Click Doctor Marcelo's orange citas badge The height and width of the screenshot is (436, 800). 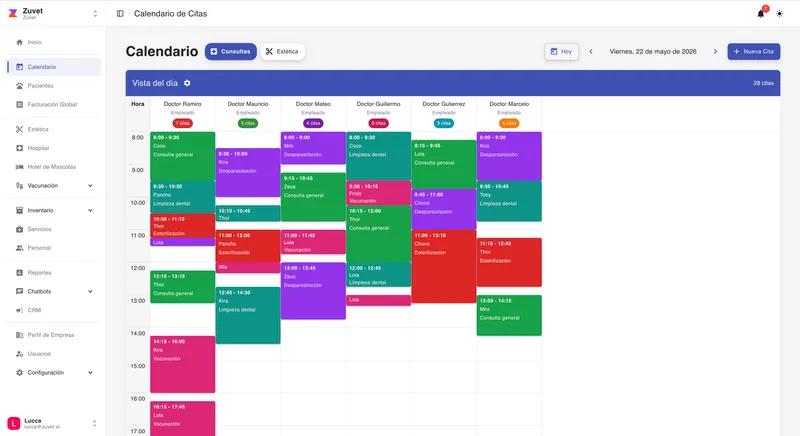pyautogui.click(x=509, y=123)
